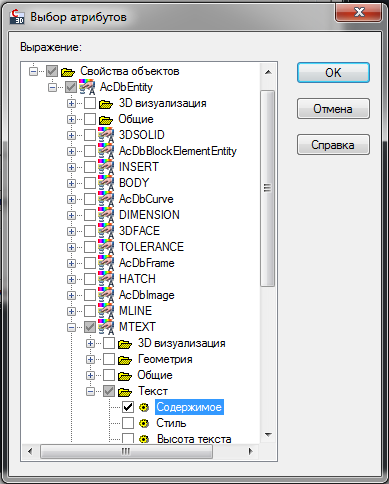Click the DIMENSION entity class icon
The width and height of the screenshot is (389, 484).
[x=106, y=215]
